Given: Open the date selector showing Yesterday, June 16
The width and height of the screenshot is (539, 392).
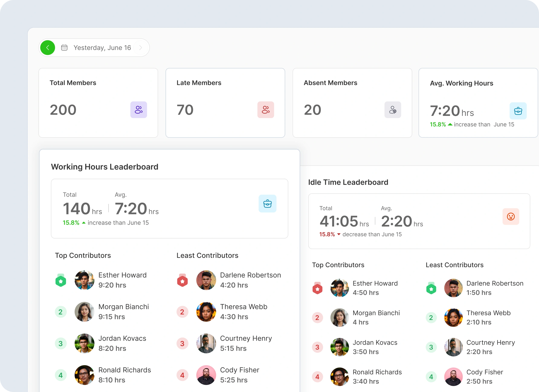Looking at the screenshot, I should (x=102, y=48).
